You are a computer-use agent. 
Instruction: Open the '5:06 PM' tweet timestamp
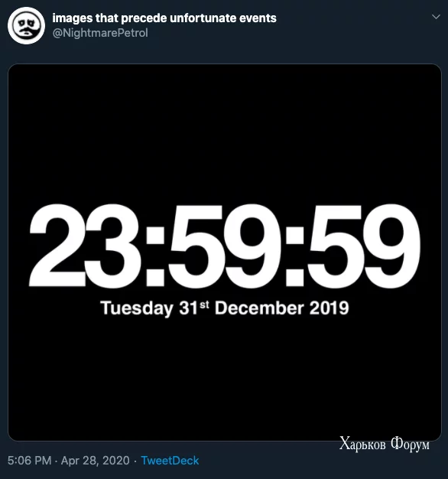coord(29,461)
